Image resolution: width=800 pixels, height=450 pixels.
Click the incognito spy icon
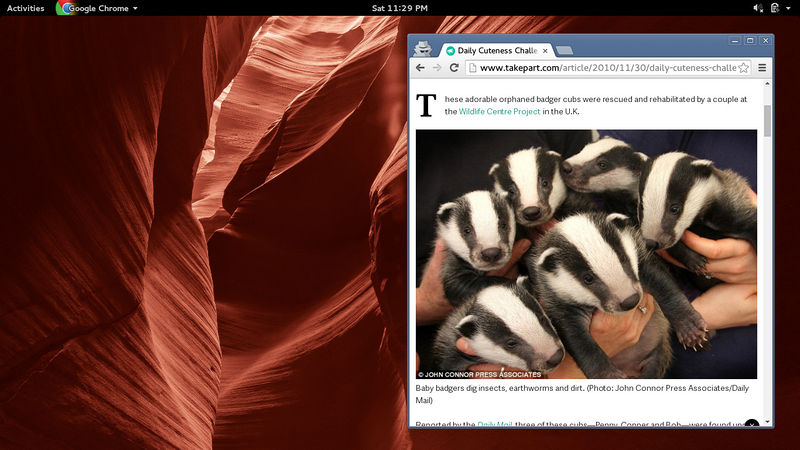point(424,48)
